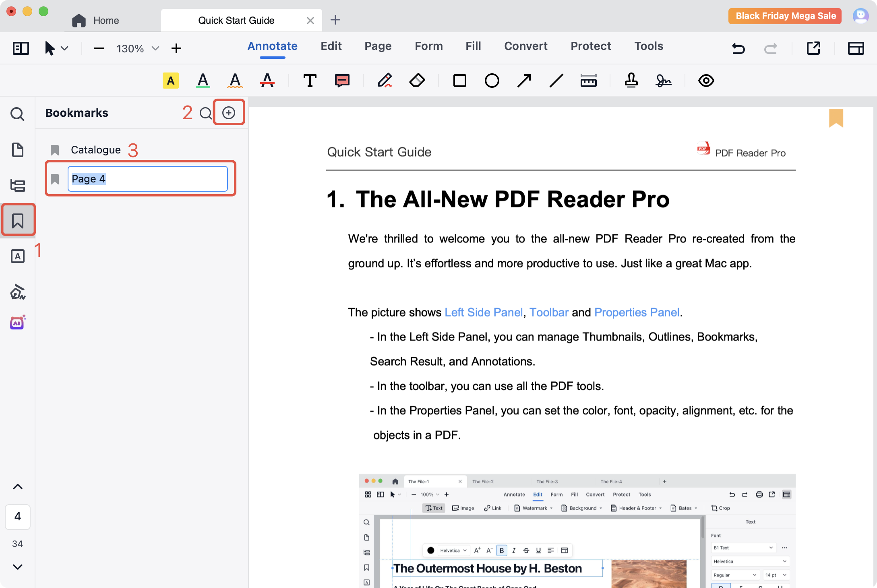Go to next page with down chevron
The height and width of the screenshot is (588, 877).
(18, 567)
